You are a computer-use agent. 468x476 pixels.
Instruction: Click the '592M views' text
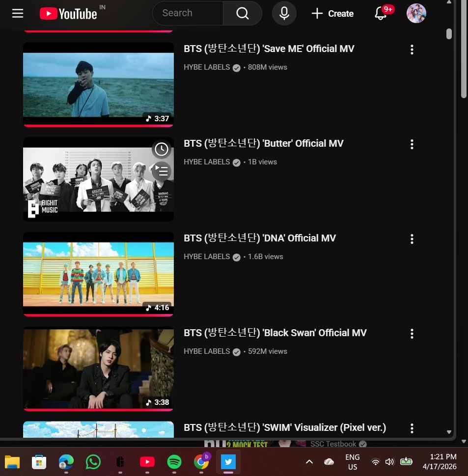pyautogui.click(x=267, y=351)
